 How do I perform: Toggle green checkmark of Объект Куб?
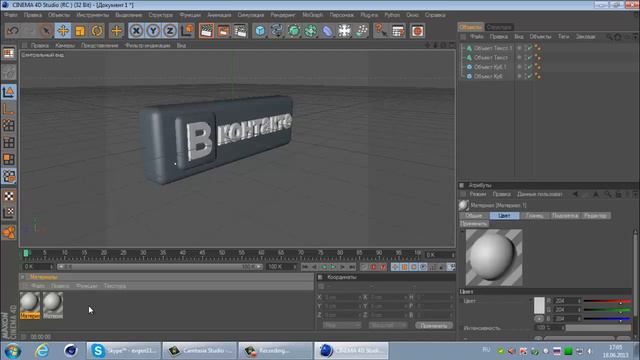point(529,76)
